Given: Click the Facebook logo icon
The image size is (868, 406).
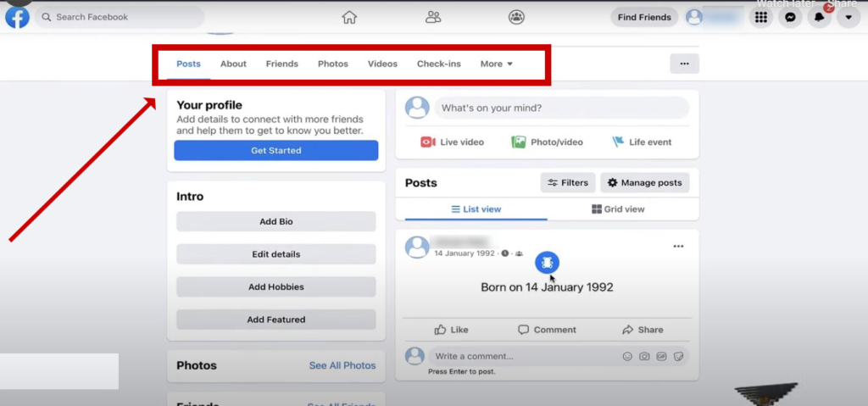Looking at the screenshot, I should [17, 17].
